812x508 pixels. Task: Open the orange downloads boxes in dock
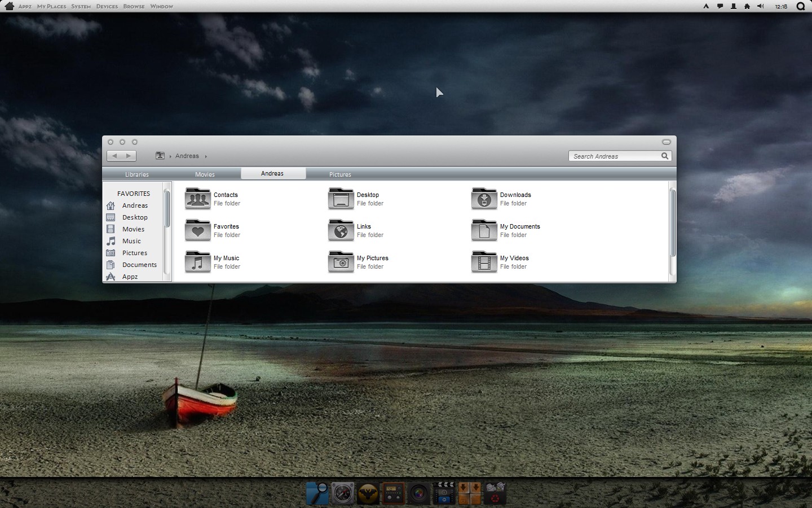470,493
